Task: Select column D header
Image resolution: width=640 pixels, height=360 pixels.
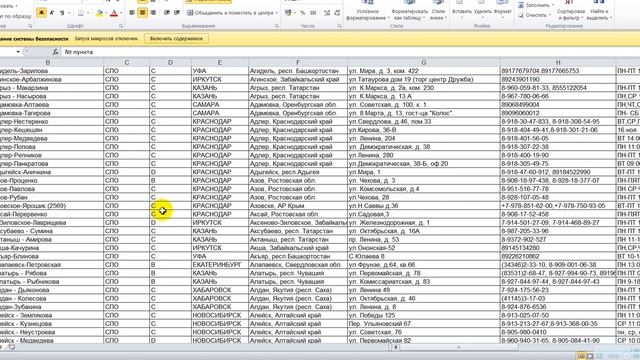Action: 170,62
